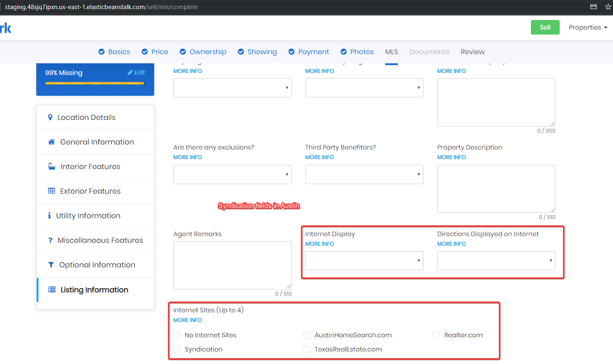Open MORE INFO for Property Description
613x364 pixels.
[451, 157]
